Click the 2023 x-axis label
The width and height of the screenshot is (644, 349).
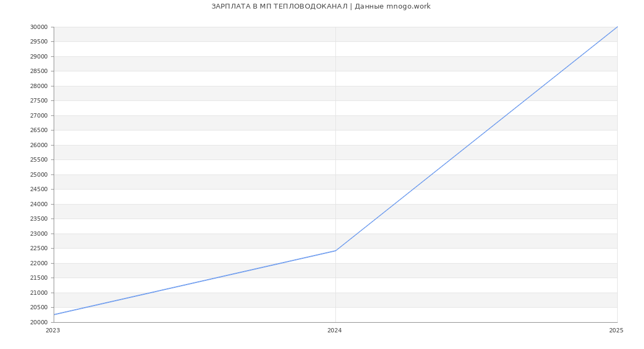tap(53, 331)
